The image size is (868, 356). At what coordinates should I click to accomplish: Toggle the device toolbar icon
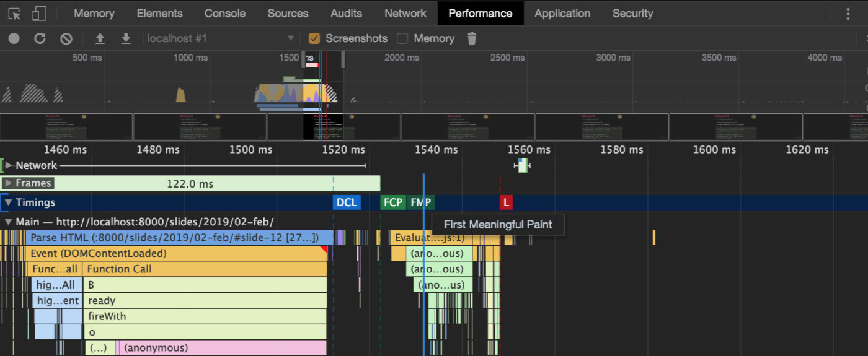point(39,14)
